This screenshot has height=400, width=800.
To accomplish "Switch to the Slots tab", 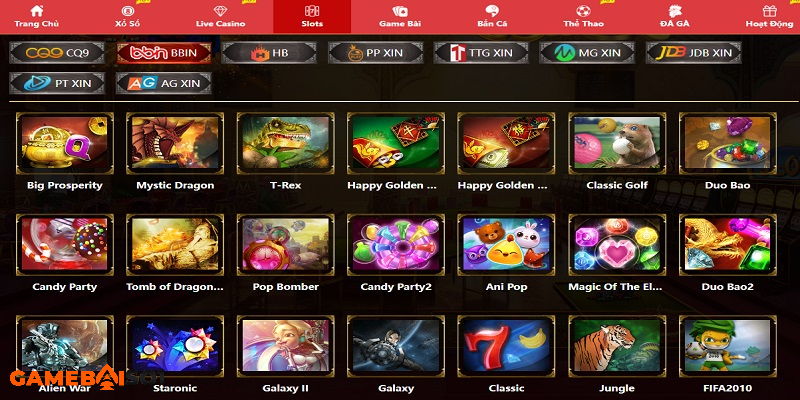I will click(312, 16).
